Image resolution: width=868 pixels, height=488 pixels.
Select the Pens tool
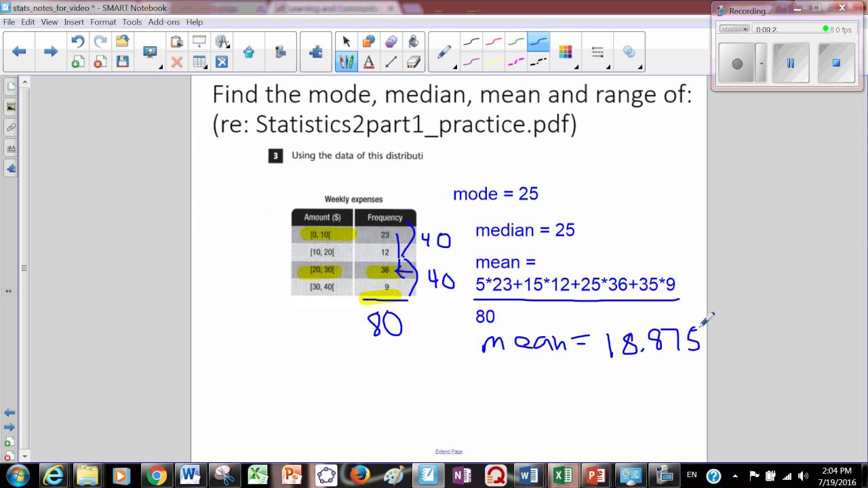point(347,62)
